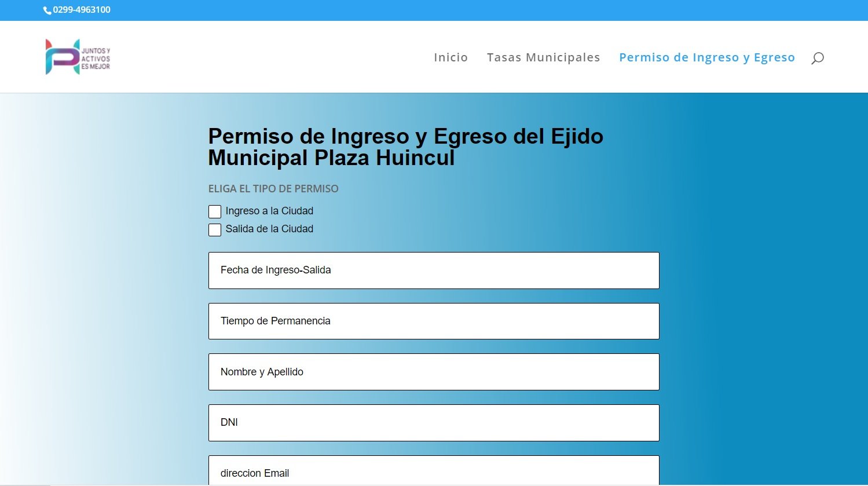Click the municipality logo in the header
This screenshot has height=486, width=868.
pyautogui.click(x=78, y=57)
